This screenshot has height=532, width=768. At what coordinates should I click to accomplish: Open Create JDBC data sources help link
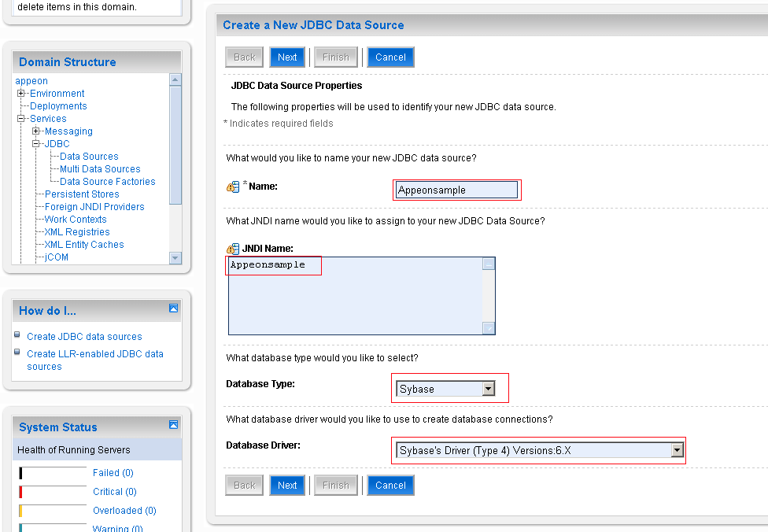click(84, 337)
